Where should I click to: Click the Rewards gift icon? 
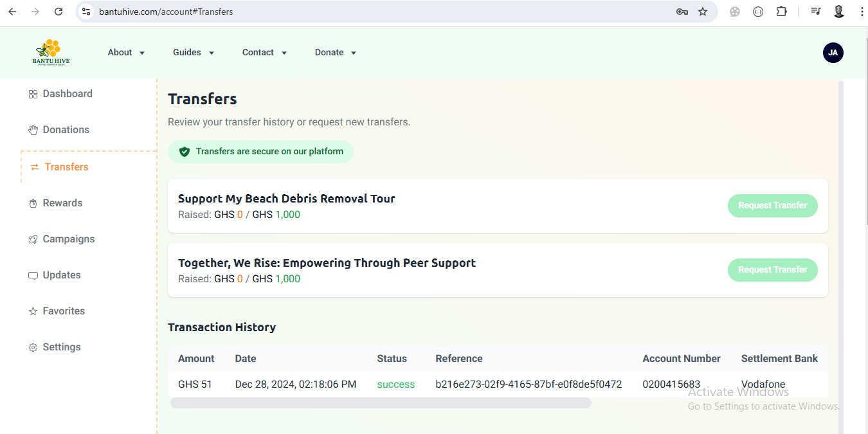(33, 204)
